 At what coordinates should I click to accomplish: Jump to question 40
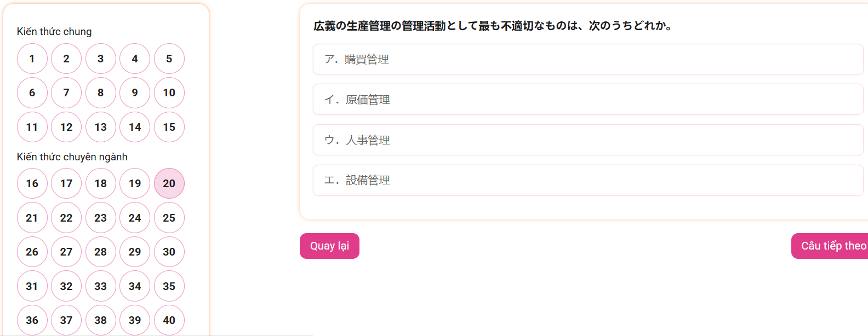tap(169, 320)
